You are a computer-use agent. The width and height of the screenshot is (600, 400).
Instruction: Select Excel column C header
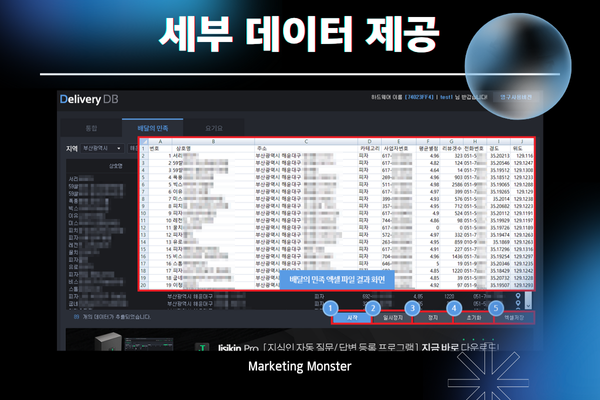(306, 141)
